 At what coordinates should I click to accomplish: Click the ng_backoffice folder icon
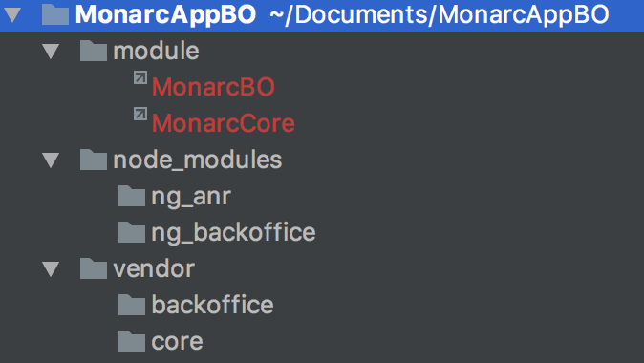click(132, 232)
